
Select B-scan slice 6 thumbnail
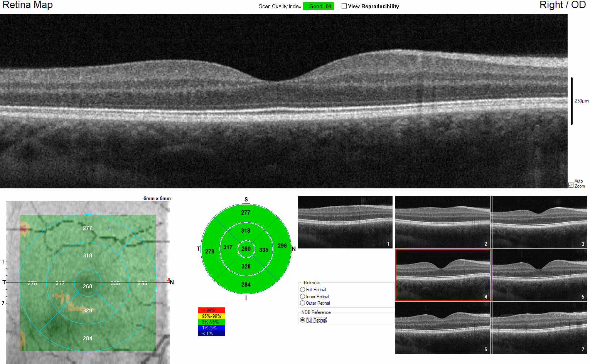(x=443, y=328)
